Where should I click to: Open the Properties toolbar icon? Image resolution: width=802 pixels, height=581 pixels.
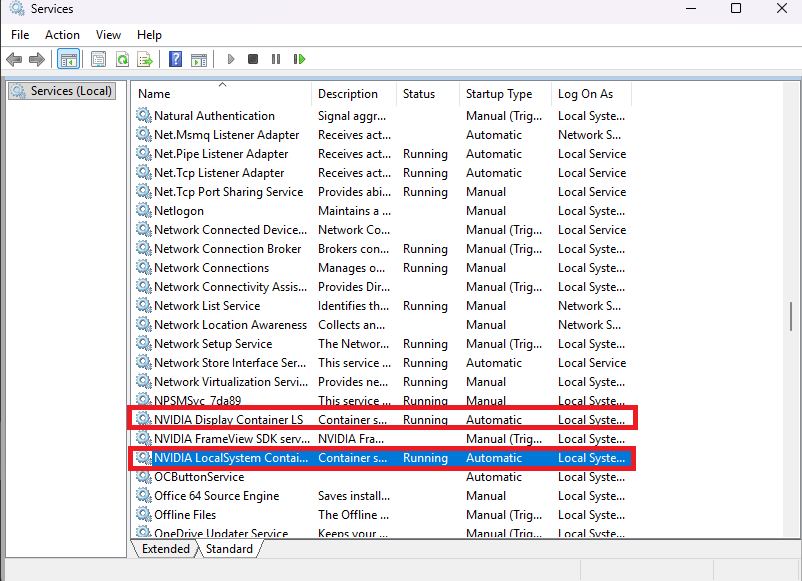coord(98,59)
